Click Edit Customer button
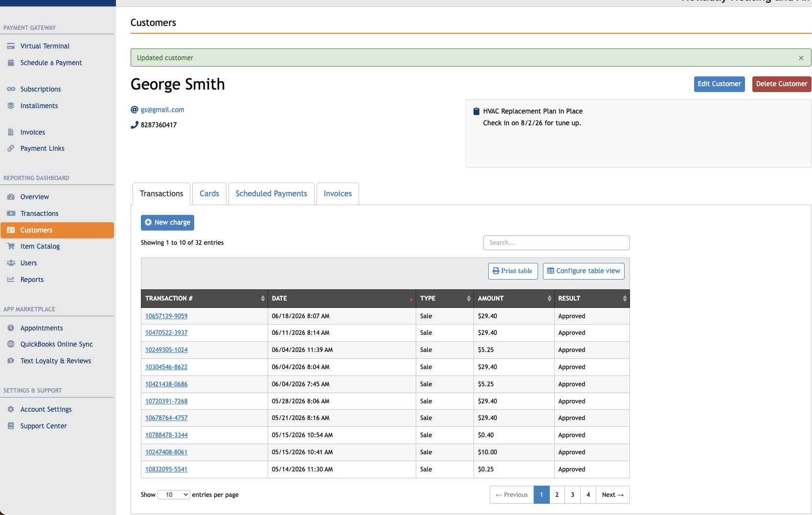Image resolution: width=812 pixels, height=515 pixels. [x=719, y=84]
